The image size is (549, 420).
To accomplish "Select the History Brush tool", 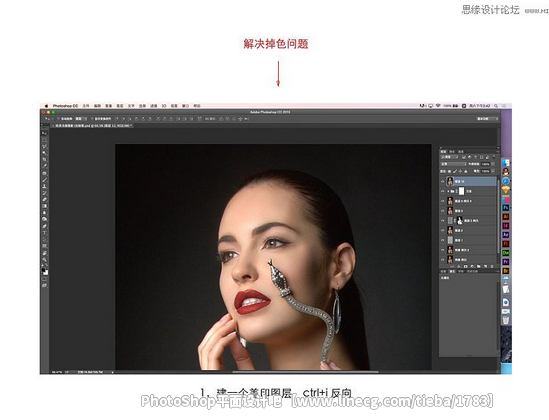I will (44, 193).
